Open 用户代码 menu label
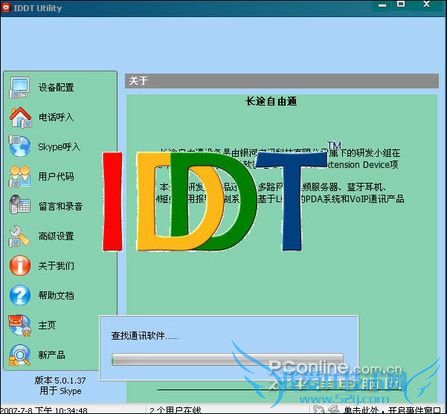 56,176
